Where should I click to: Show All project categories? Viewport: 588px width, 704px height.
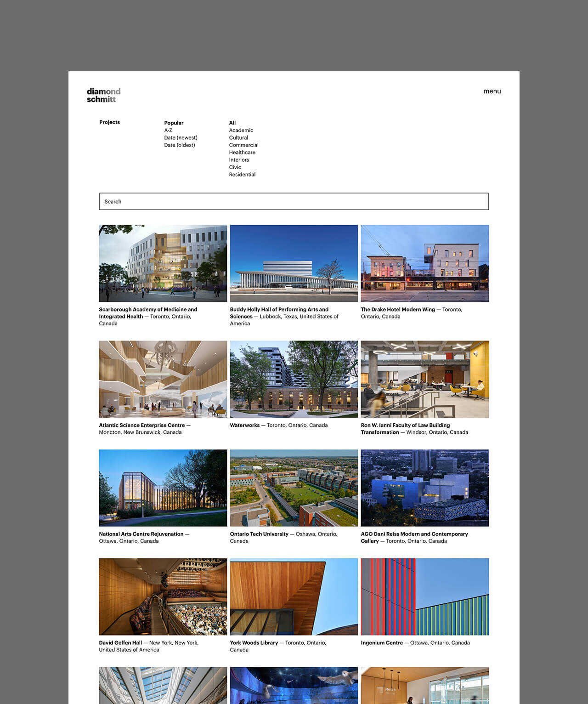click(x=232, y=123)
